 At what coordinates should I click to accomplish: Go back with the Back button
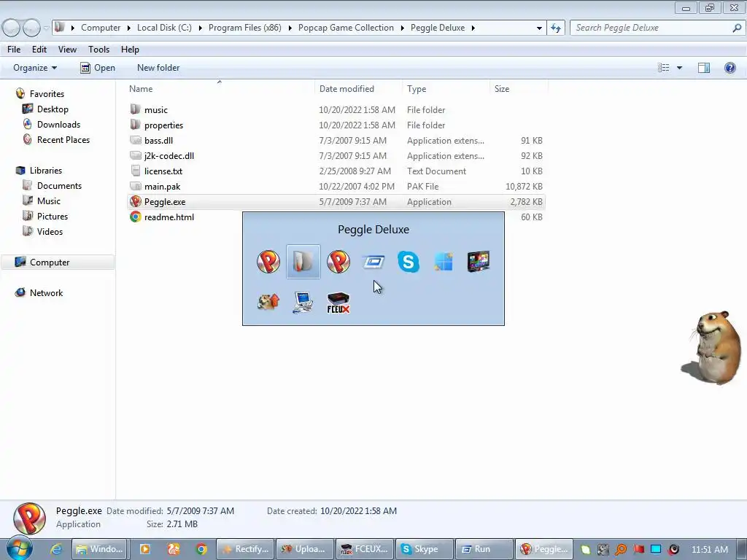click(x=11, y=28)
